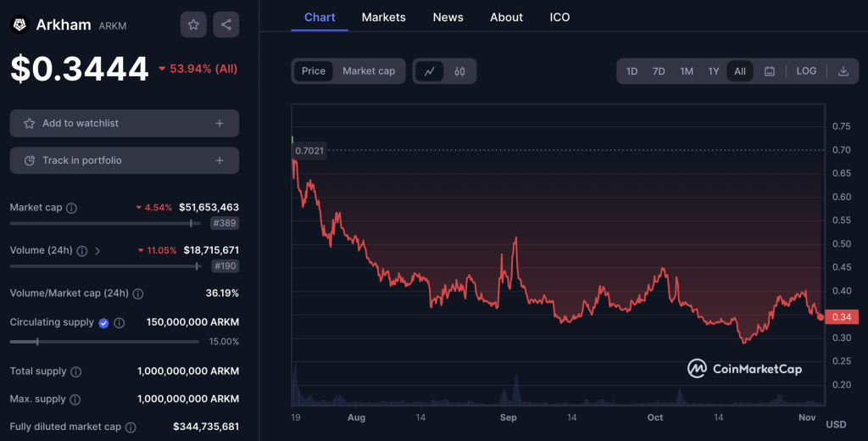Click the Arkham coin name heading

[64, 25]
